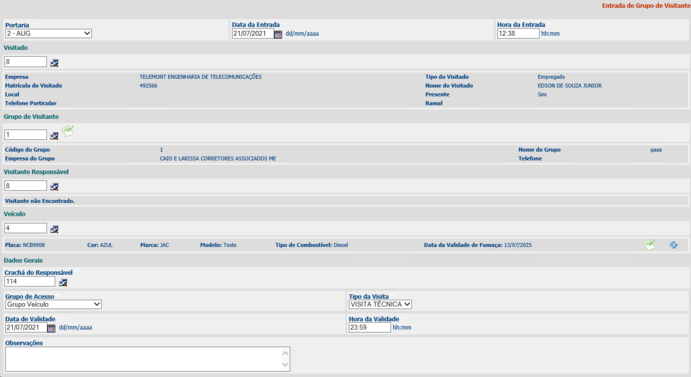Click the Hora da Entrada time field
This screenshot has width=691, height=377.
point(518,34)
